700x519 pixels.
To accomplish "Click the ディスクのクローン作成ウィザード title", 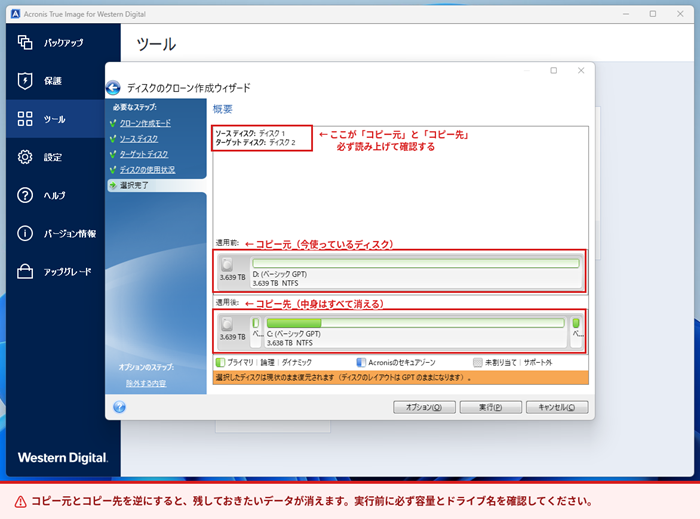I will (189, 88).
